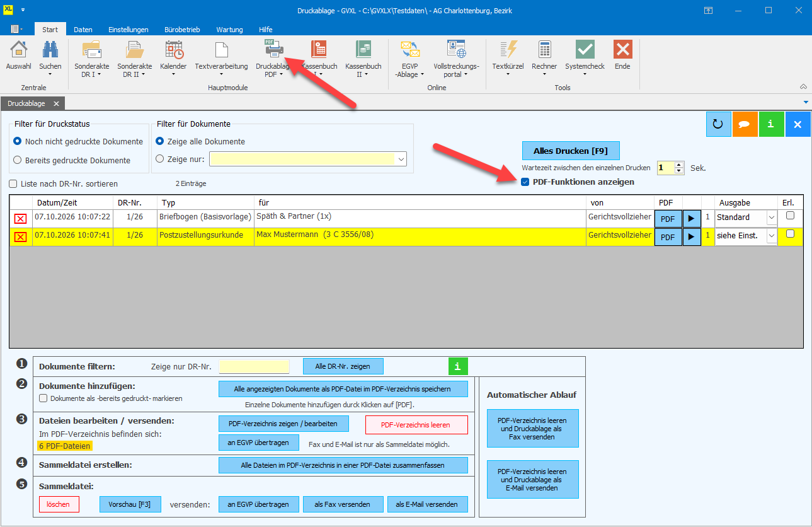This screenshot has height=527, width=812.
Task: Delete the Briefbogen row via red X
Action: point(20,218)
